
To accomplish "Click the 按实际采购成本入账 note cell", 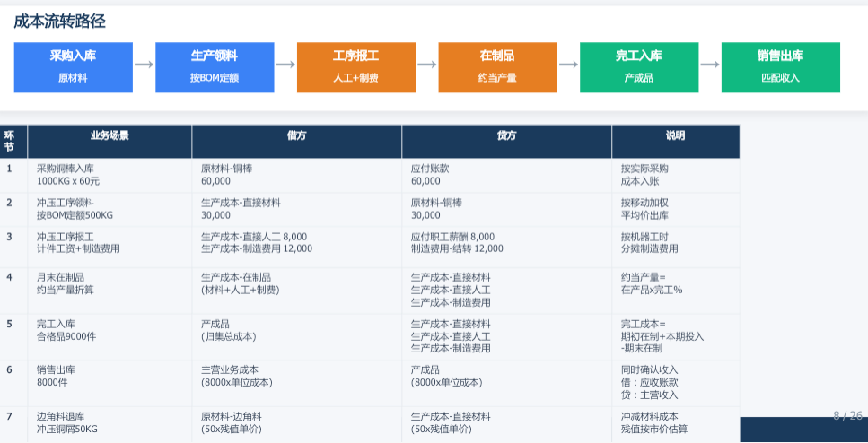I will tap(675, 176).
